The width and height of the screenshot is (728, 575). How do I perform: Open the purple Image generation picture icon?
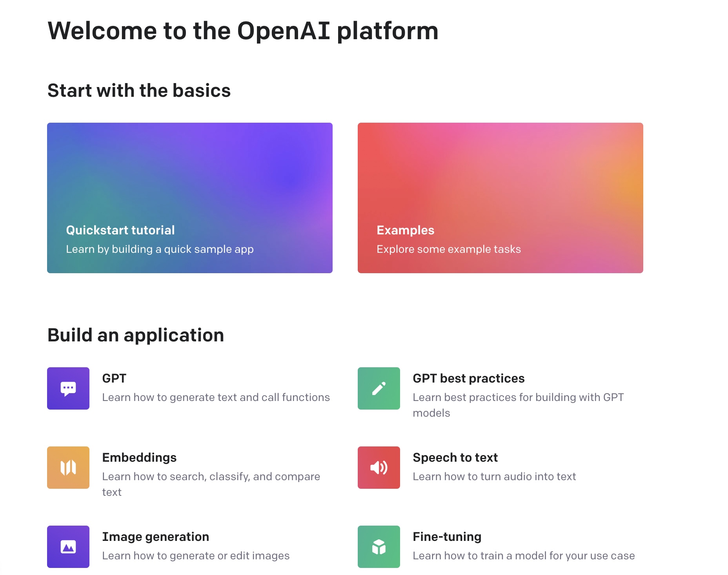click(x=68, y=547)
